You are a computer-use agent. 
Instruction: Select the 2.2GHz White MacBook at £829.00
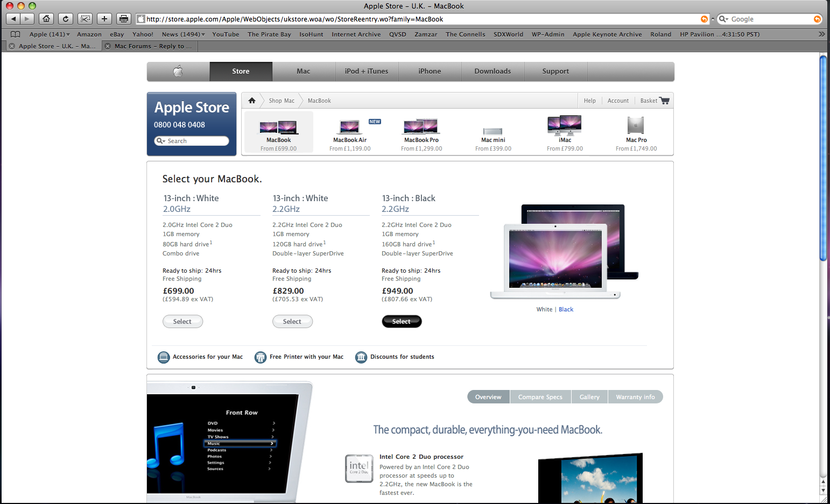tap(292, 322)
